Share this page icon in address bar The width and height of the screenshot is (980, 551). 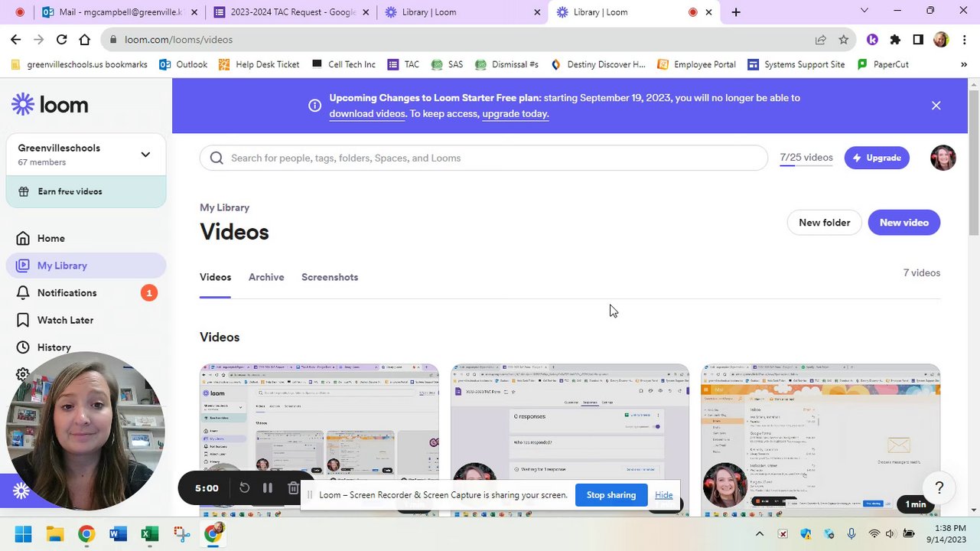pyautogui.click(x=820, y=40)
